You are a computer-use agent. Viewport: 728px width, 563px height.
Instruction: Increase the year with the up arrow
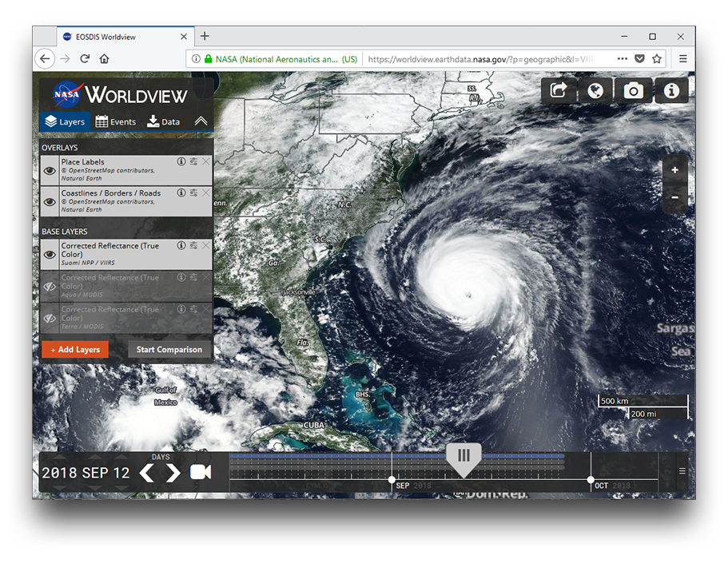click(59, 457)
